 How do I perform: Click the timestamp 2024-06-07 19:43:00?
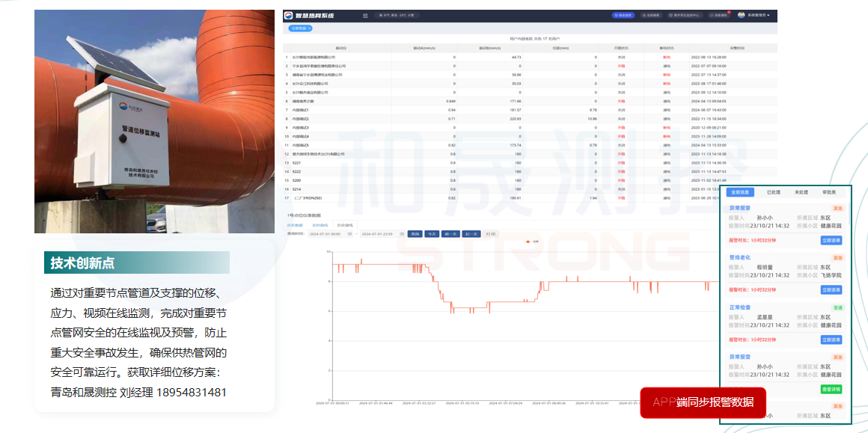[x=709, y=110]
